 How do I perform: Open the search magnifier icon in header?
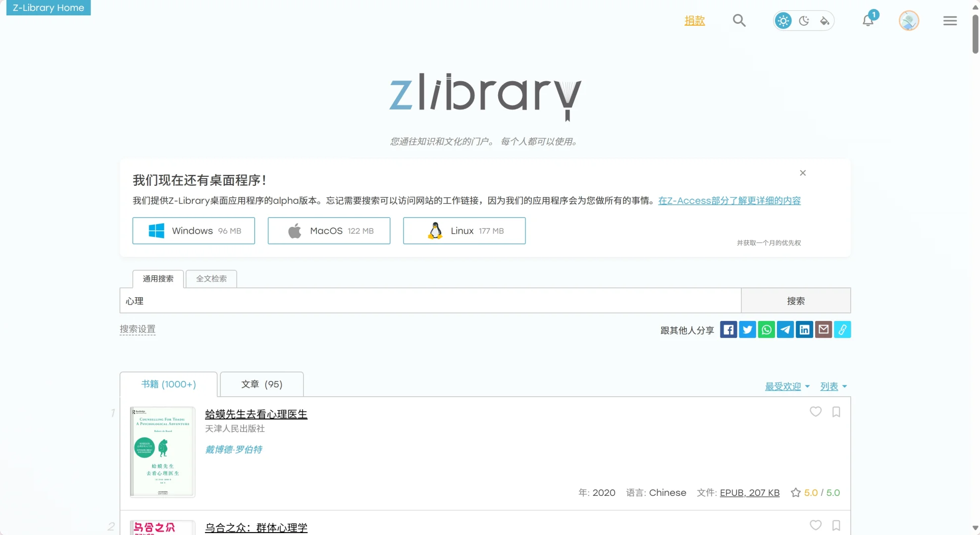click(x=739, y=20)
